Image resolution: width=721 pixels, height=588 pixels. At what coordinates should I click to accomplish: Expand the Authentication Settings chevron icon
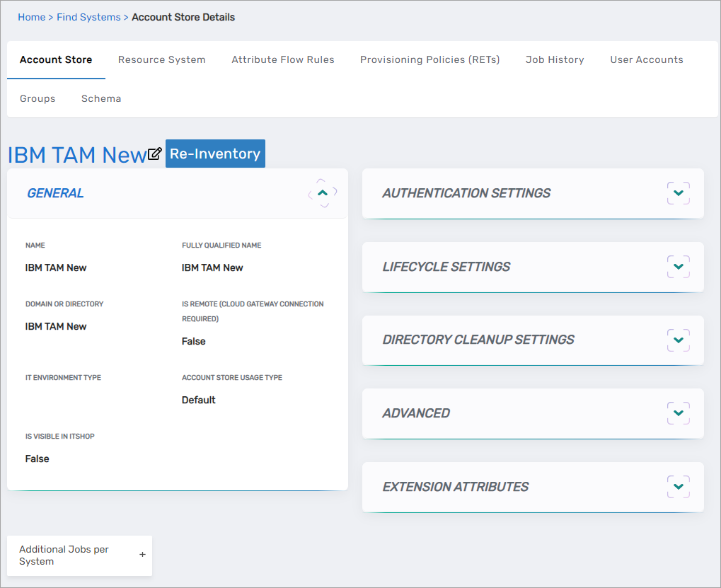point(678,193)
